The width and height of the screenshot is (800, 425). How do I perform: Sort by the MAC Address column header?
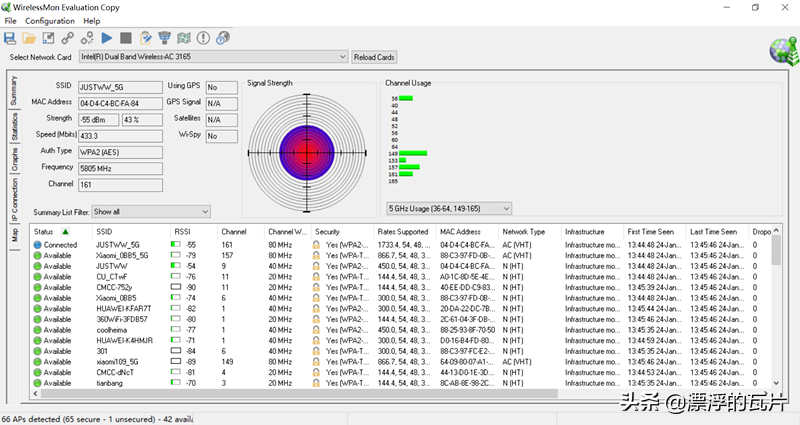click(467, 232)
